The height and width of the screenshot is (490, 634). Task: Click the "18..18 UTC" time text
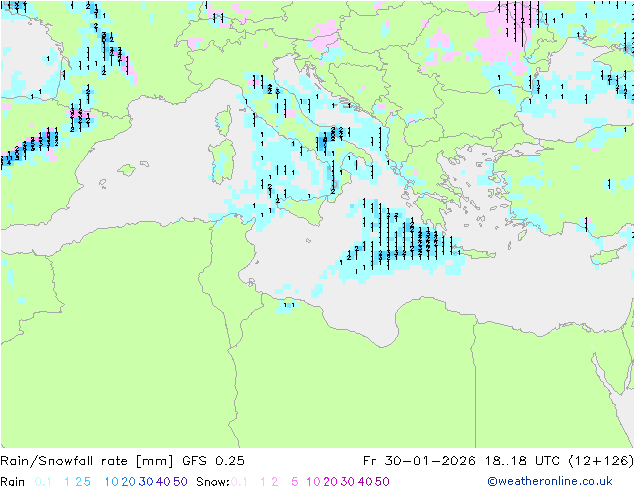coord(522,461)
